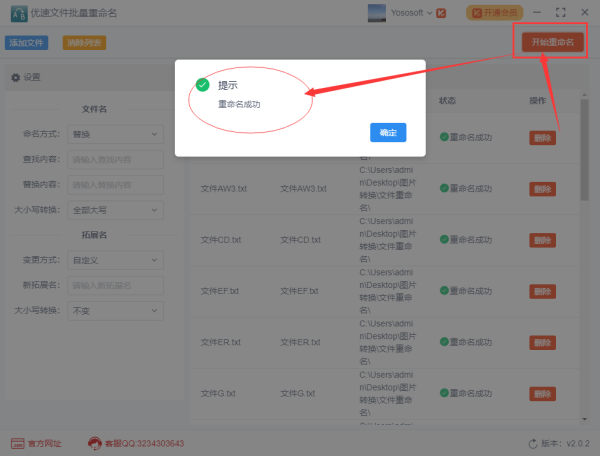Delete the 文件AW3.txt row with 删除
This screenshot has width=600, height=456.
click(542, 189)
